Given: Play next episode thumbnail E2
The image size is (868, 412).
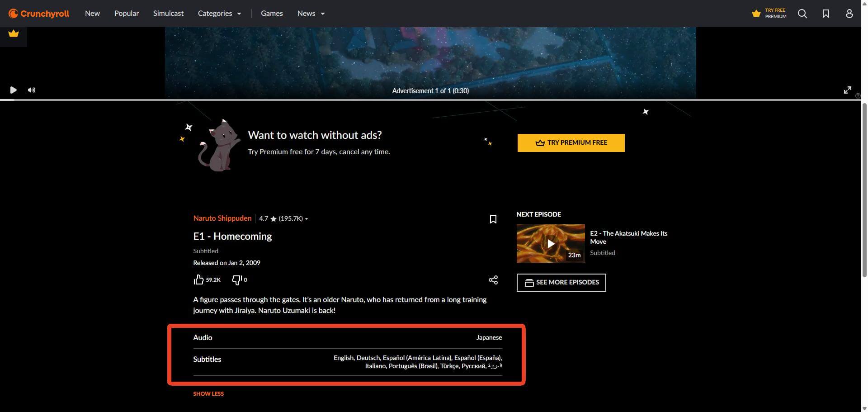Looking at the screenshot, I should click(551, 244).
